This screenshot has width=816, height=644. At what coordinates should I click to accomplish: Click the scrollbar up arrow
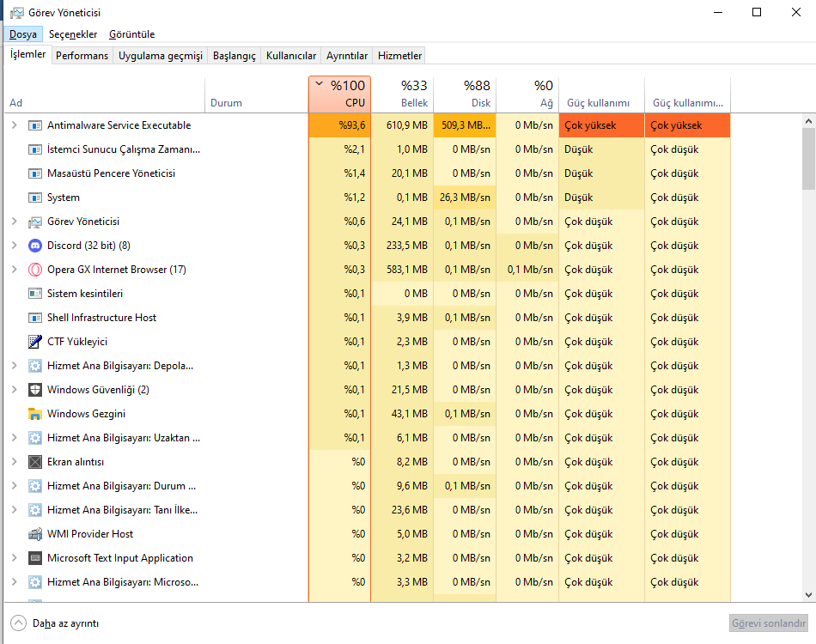pyautogui.click(x=808, y=121)
